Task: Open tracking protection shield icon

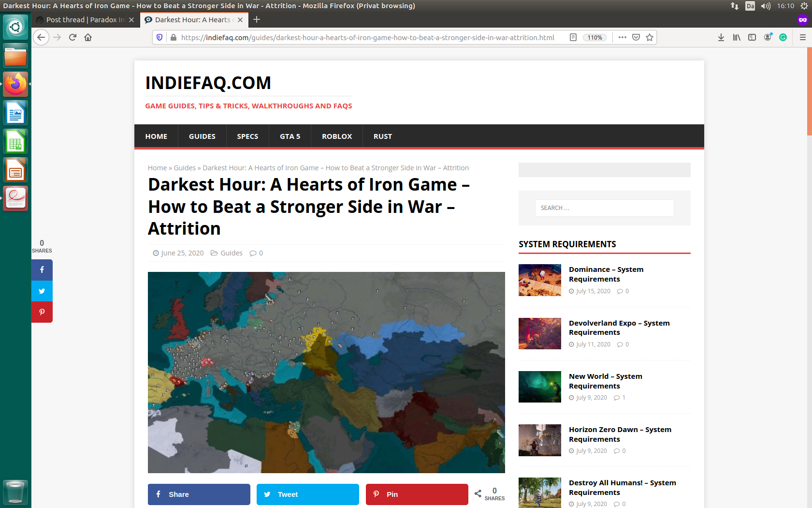Action: [159, 37]
